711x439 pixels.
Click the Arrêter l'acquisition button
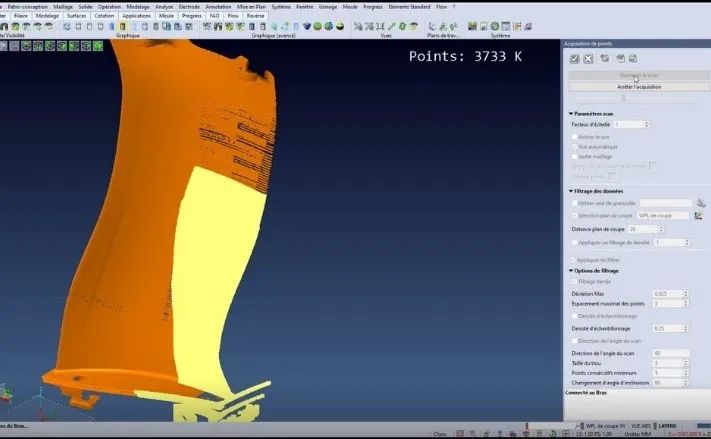click(638, 87)
